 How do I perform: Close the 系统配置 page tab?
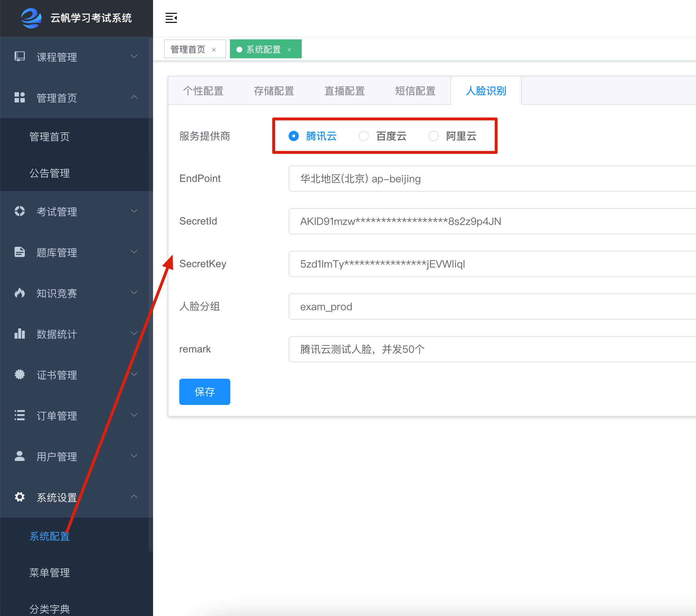pos(289,50)
